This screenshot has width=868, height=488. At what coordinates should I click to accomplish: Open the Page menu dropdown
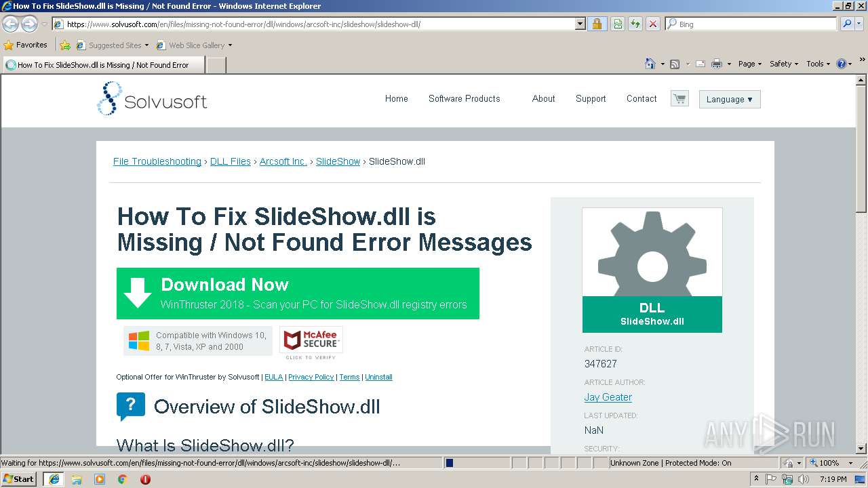coord(750,64)
